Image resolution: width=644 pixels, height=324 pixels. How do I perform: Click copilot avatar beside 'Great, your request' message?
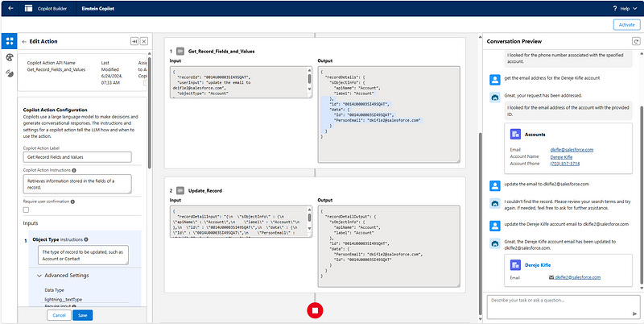[x=495, y=97]
